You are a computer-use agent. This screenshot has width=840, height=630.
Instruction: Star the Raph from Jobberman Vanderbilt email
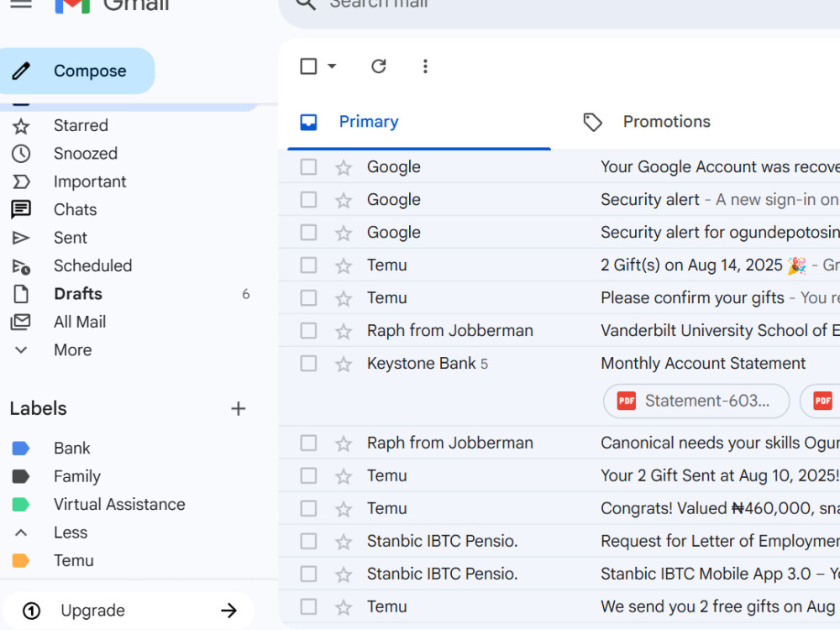pyautogui.click(x=344, y=332)
